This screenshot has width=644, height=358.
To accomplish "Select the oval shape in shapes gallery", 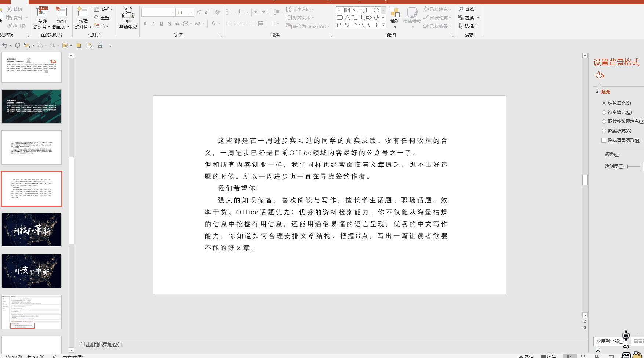I will [x=376, y=10].
